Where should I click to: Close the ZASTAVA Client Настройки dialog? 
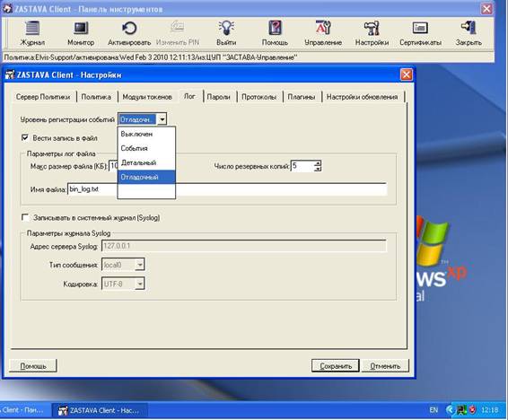tap(407, 74)
